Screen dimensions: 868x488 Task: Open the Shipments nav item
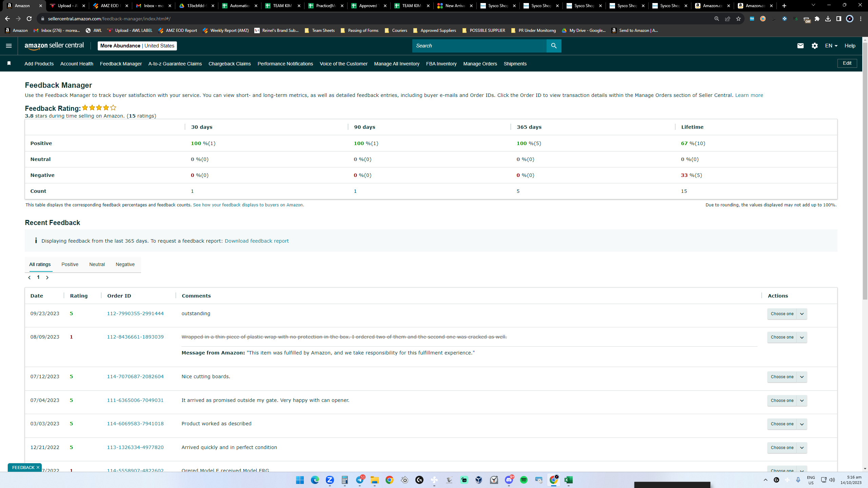pos(515,64)
